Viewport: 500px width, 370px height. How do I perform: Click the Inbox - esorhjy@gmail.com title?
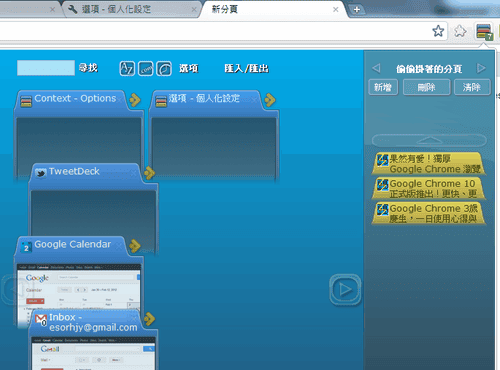click(93, 322)
